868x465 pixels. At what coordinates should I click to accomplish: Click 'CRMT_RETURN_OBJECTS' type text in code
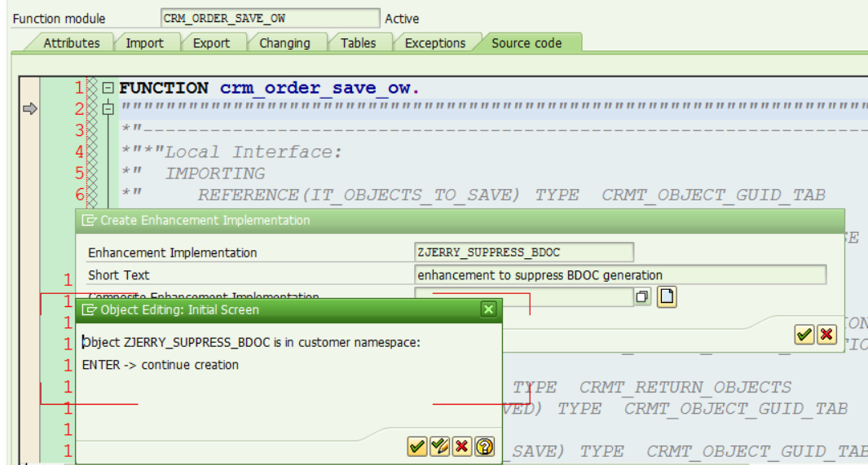685,387
